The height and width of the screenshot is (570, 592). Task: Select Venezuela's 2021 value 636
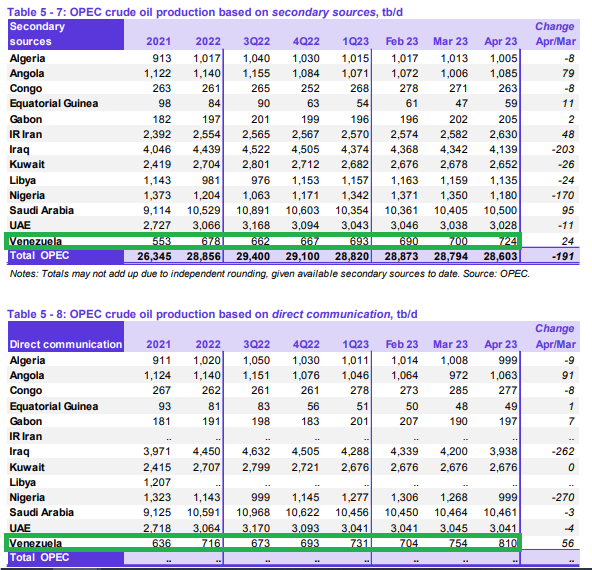162,544
